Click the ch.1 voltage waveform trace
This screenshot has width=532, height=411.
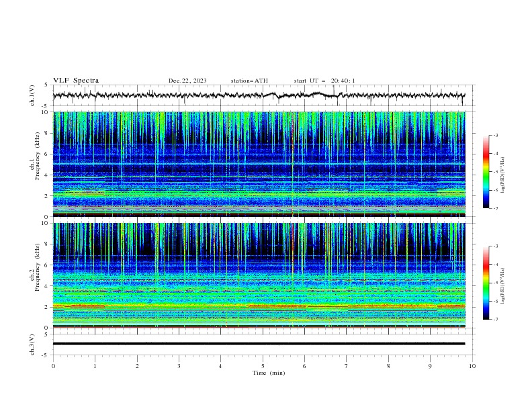(x=259, y=95)
